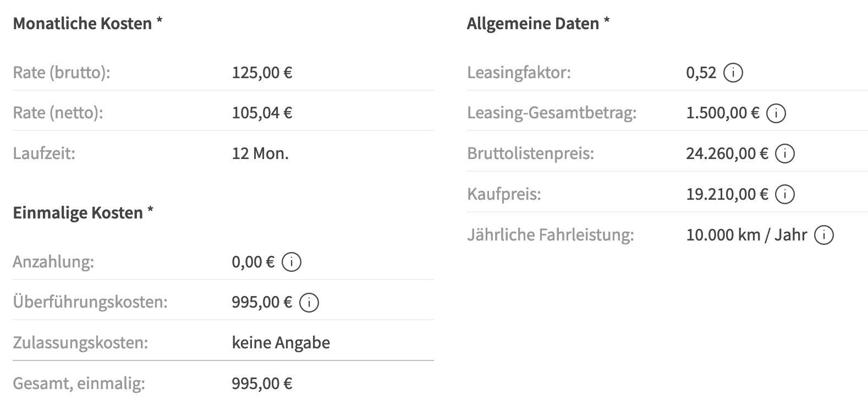
Task: Select the 24.260,00 € list price value
Action: (x=727, y=154)
